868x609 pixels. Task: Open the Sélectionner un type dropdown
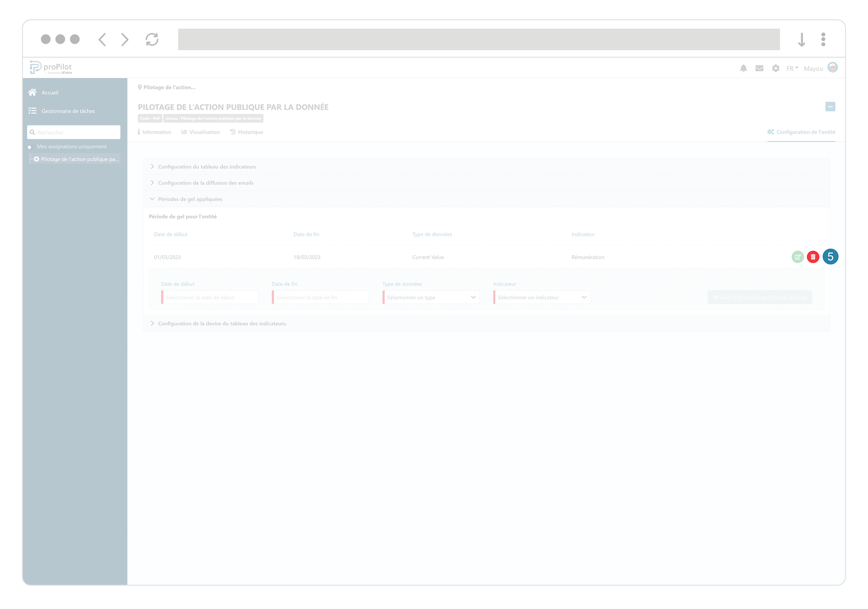point(431,297)
